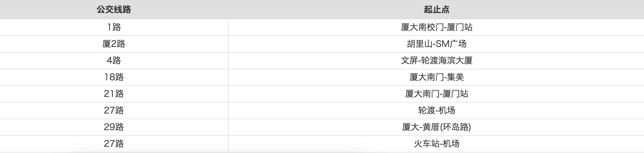Click the 起止点 column header

(x=436, y=10)
